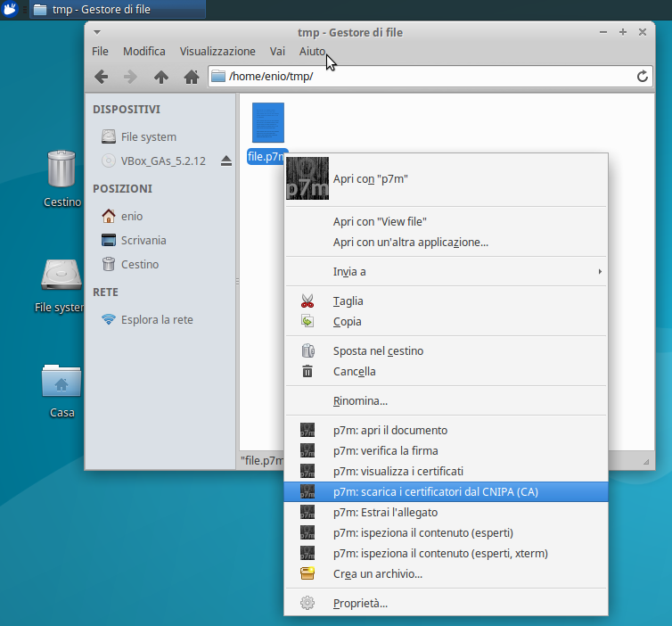This screenshot has width=672, height=626.
Task: Open the window menu arrow in title bar
Action: (96, 32)
